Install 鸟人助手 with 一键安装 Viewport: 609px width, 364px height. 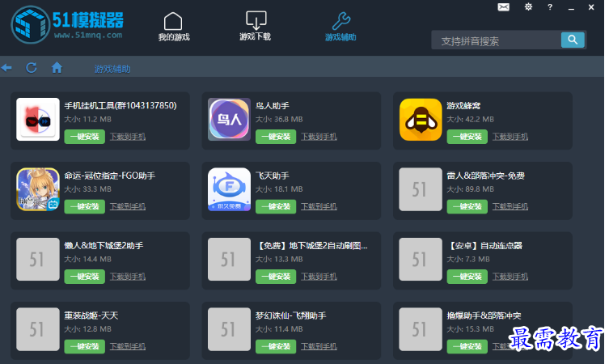(x=276, y=137)
